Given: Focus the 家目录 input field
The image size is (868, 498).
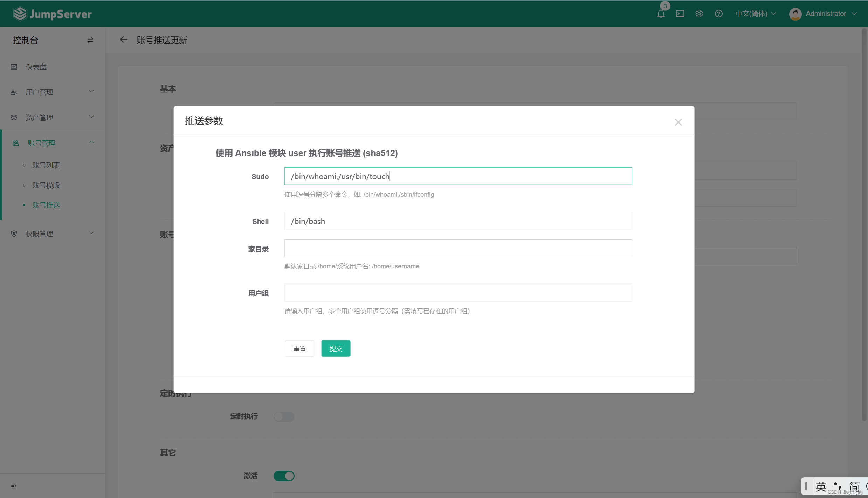Looking at the screenshot, I should tap(458, 248).
